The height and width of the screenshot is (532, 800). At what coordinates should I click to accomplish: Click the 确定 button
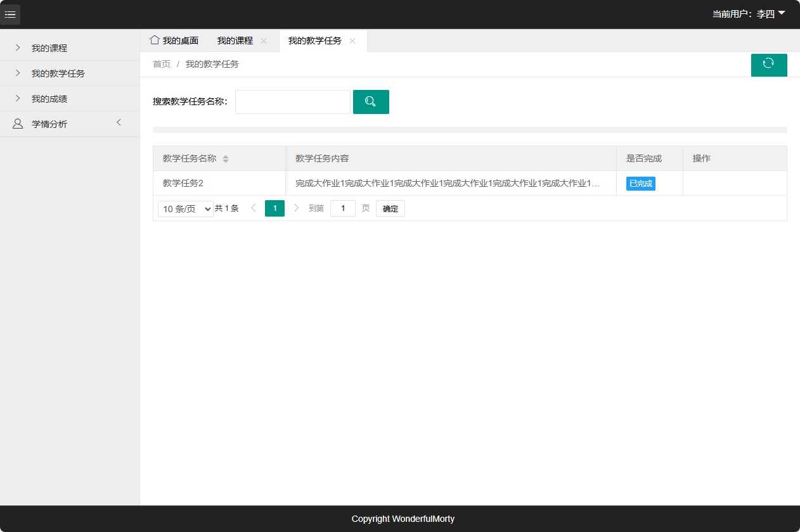(x=390, y=208)
